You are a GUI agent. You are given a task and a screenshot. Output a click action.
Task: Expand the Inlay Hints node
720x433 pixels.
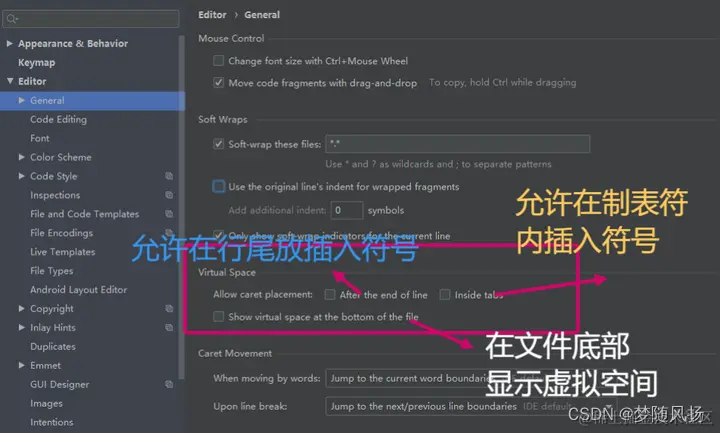coord(21,327)
